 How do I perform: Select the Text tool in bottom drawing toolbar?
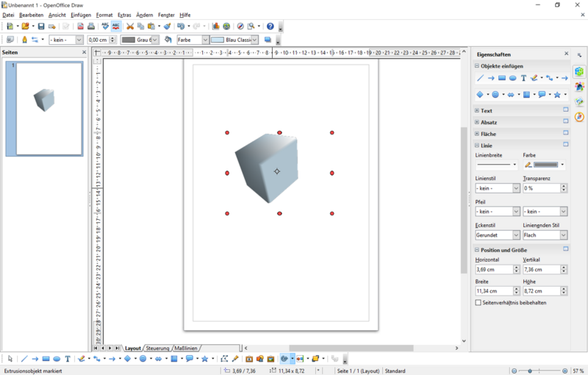pos(68,359)
